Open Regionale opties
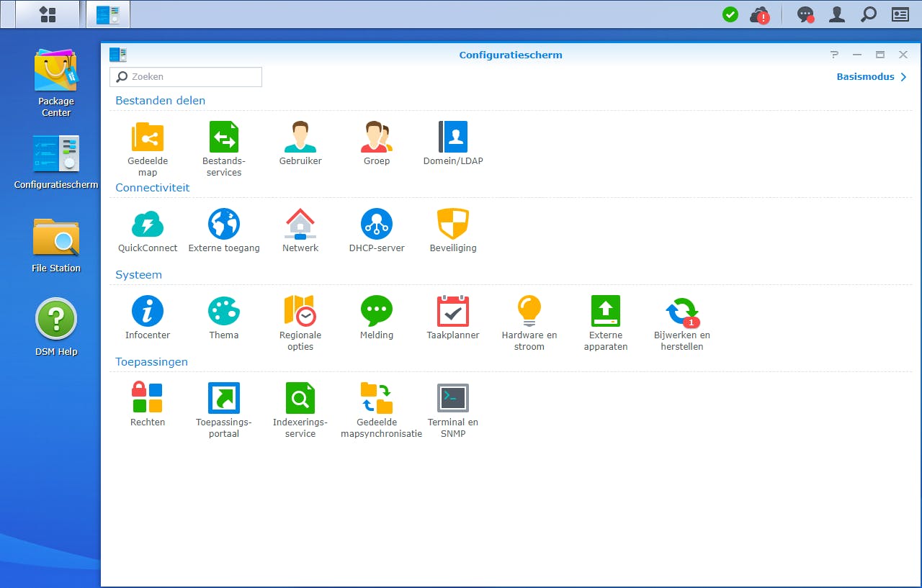 300,311
